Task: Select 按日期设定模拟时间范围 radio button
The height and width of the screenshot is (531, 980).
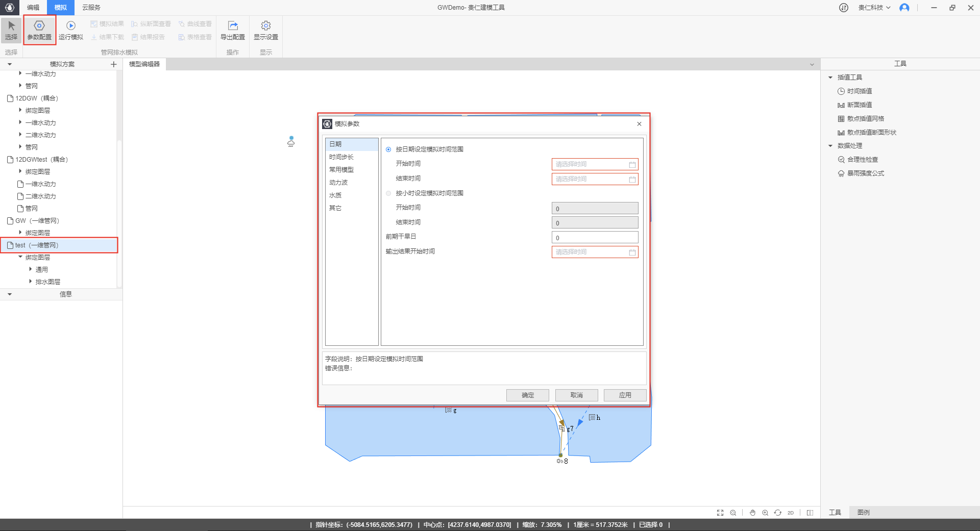Action: pyautogui.click(x=388, y=149)
